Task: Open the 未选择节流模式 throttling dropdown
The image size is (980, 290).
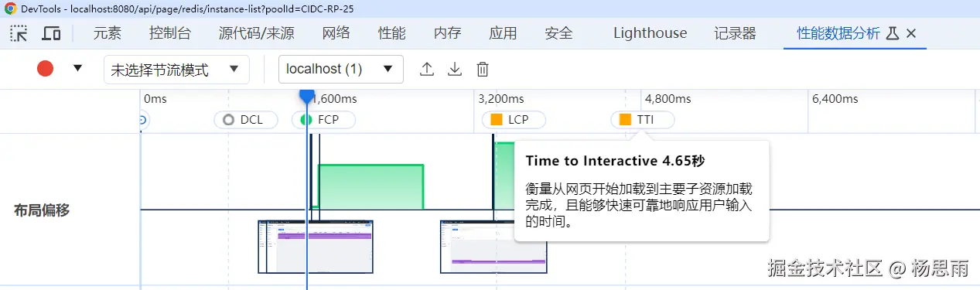Action: (x=176, y=70)
